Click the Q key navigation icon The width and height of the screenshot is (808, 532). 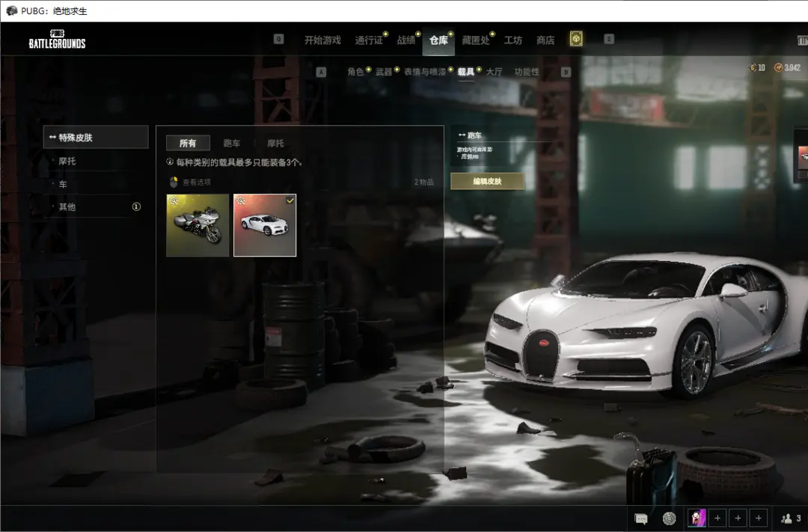coord(278,39)
